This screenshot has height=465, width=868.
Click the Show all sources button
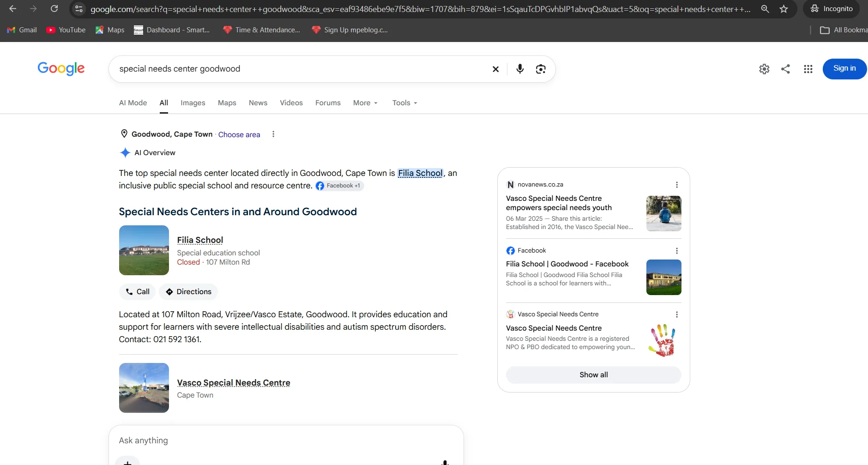594,375
